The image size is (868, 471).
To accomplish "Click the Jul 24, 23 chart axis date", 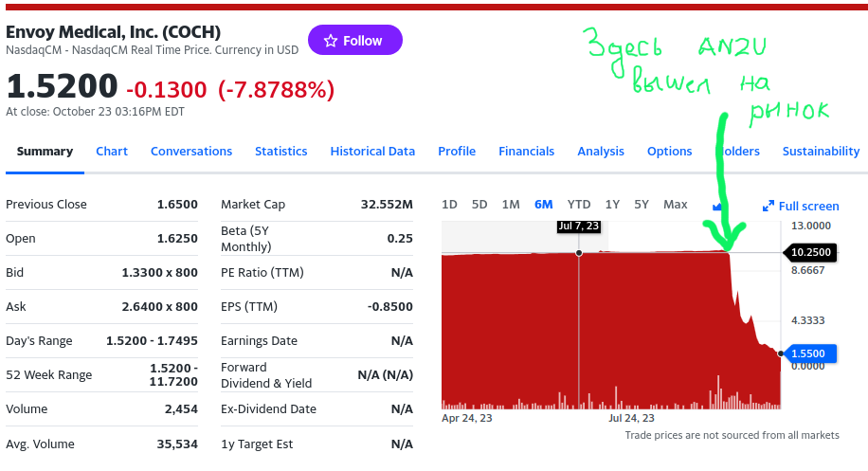I will (x=631, y=418).
